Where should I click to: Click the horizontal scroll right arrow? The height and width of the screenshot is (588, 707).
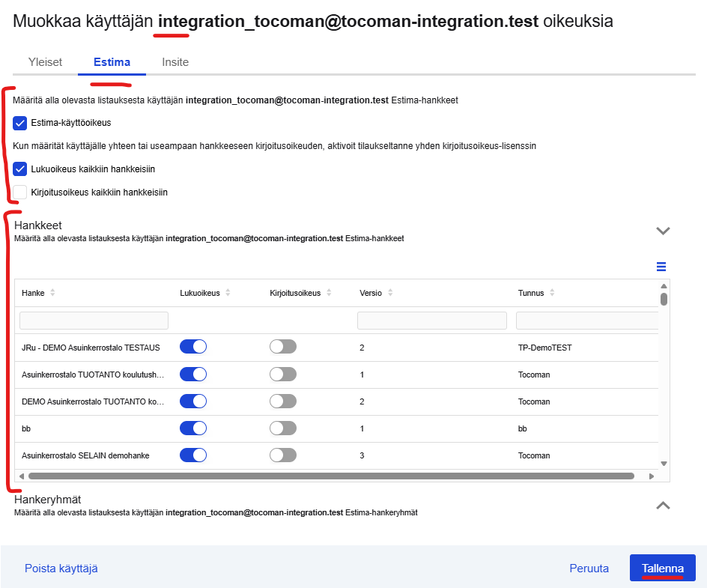[650, 476]
